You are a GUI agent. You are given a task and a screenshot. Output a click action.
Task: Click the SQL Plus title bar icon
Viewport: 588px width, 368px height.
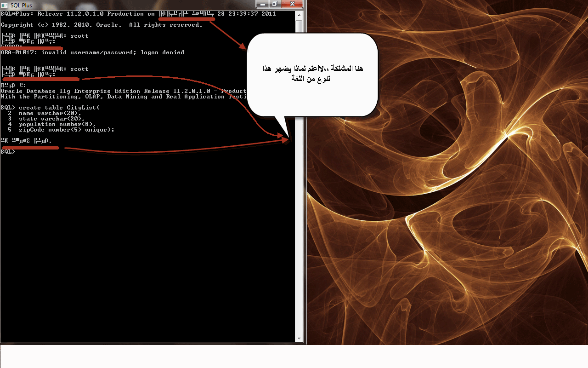pyautogui.click(x=4, y=5)
